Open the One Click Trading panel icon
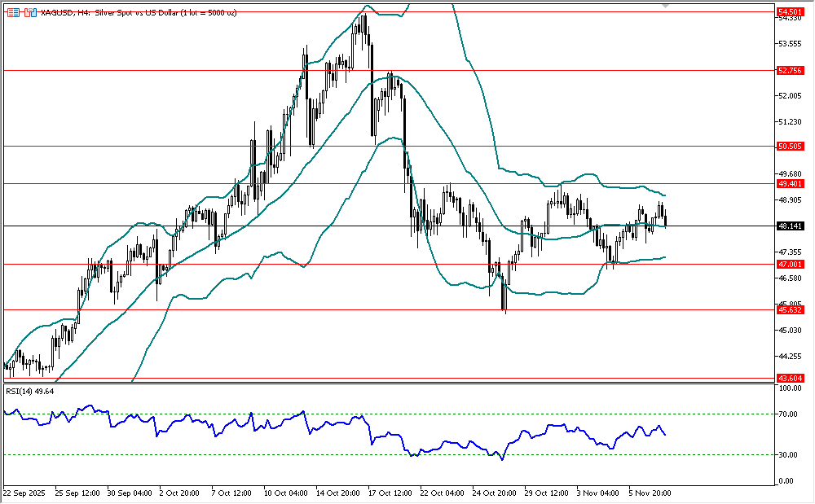Viewport: 815px width, 504px height. coord(30,13)
